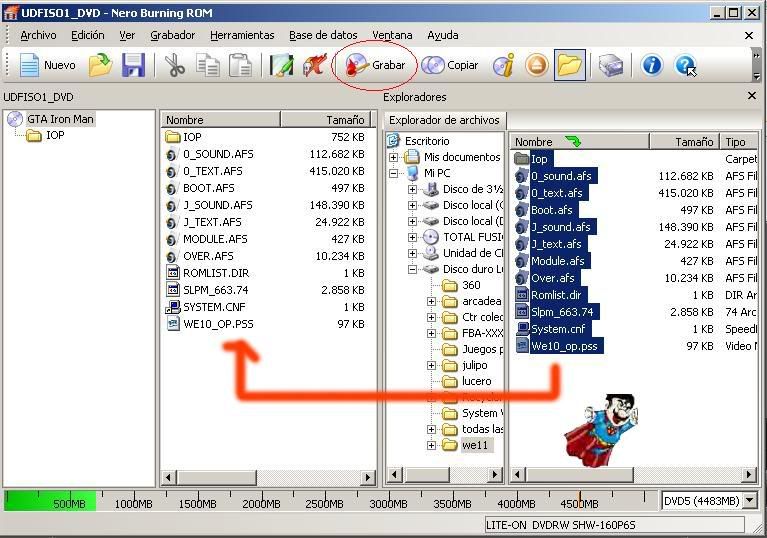This screenshot has height=538, width=767.
Task: Sort explorer list by Tamaño column
Action: [x=684, y=142]
